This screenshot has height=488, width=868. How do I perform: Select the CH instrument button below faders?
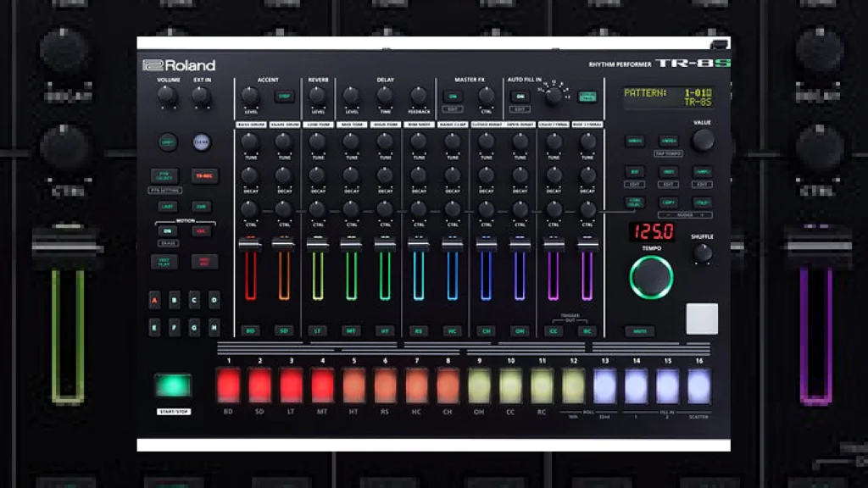[x=486, y=331]
